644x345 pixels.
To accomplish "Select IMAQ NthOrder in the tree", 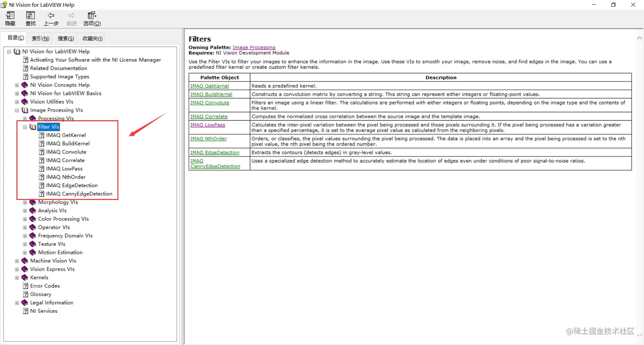I will (x=66, y=177).
